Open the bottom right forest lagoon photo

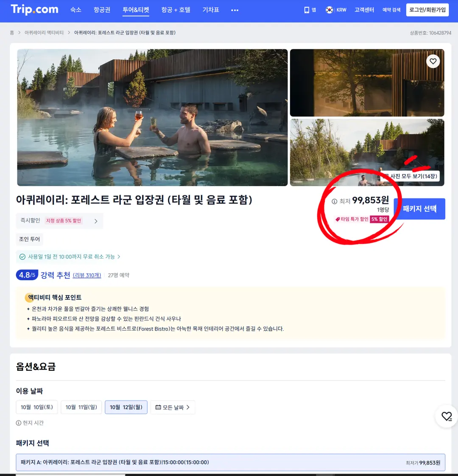[x=367, y=153]
